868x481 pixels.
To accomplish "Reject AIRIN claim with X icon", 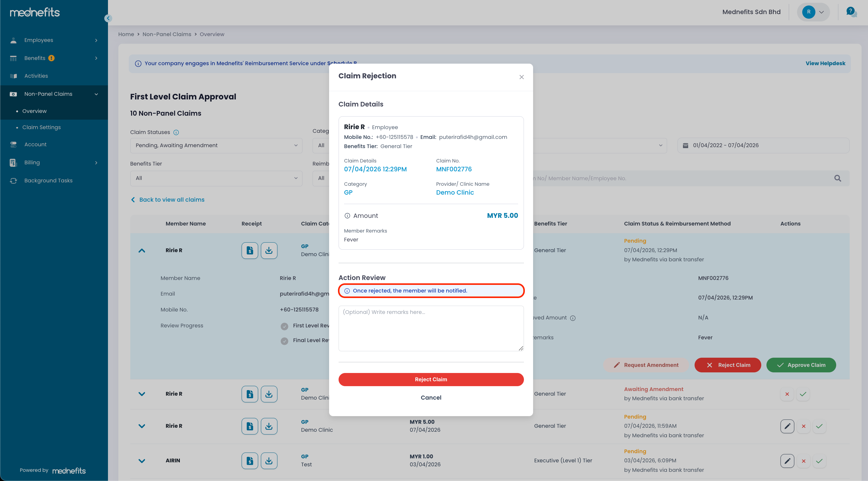I will (x=803, y=461).
